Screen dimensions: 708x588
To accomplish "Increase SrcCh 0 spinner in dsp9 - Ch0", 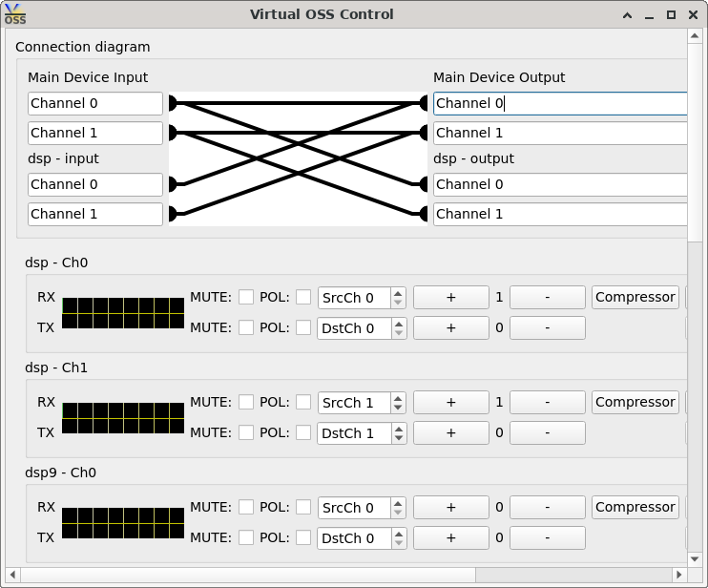I will click(x=398, y=504).
